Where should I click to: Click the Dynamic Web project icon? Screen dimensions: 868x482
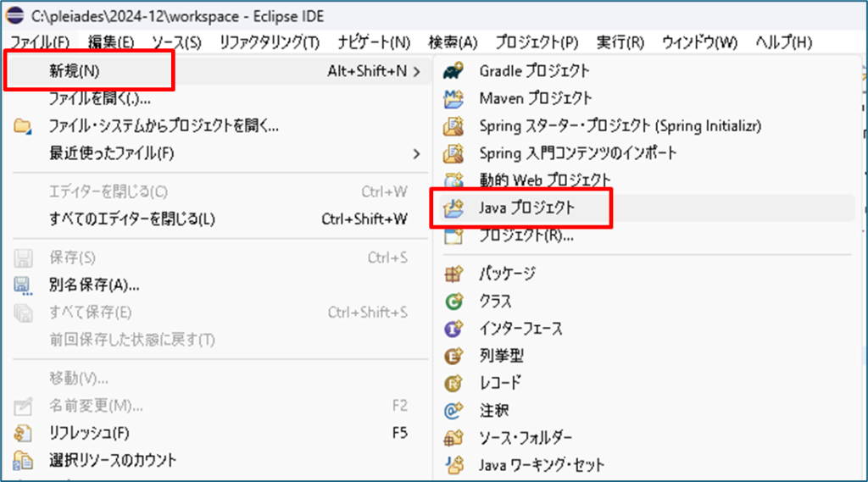(x=455, y=180)
